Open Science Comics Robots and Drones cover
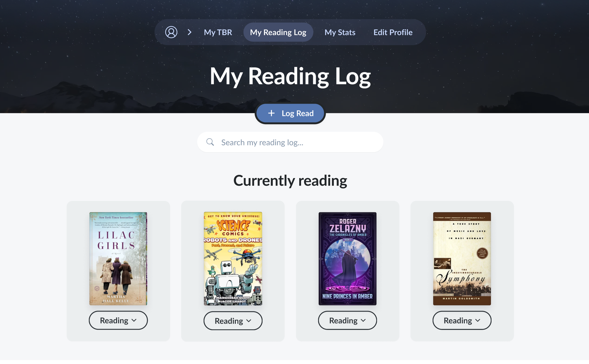This screenshot has height=364, width=589. [233, 258]
